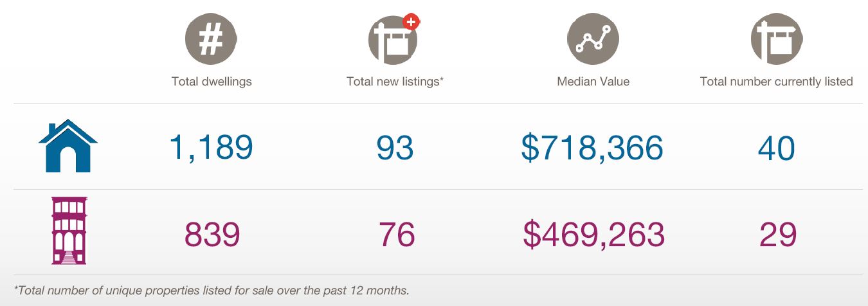Screen dimensions: 868x306
Task: Click the 29 units currently listed number
Action: tap(777, 234)
